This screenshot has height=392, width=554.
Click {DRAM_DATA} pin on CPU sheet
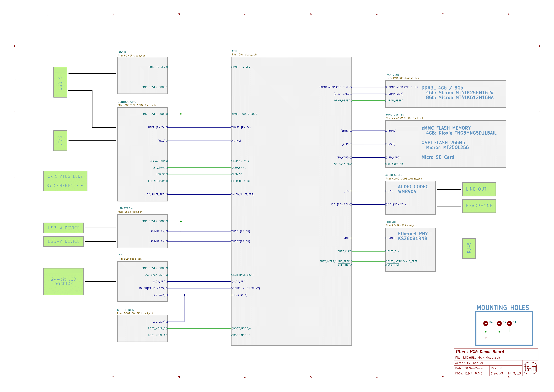click(x=343, y=94)
